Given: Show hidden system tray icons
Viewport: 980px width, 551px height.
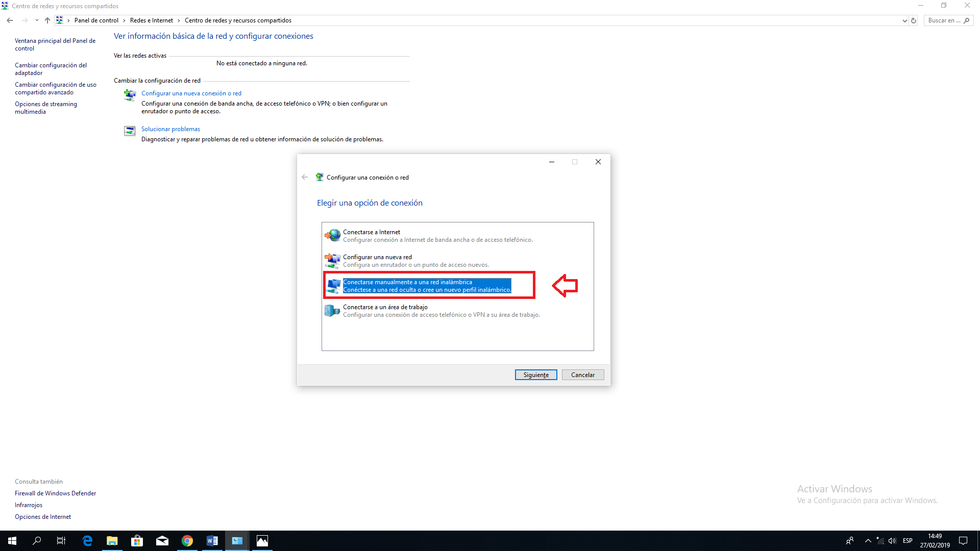Looking at the screenshot, I should click(868, 541).
